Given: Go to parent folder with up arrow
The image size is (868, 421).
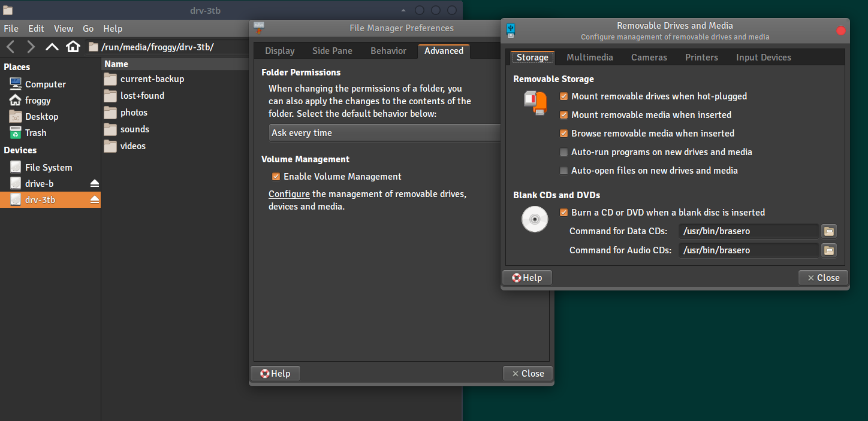Looking at the screenshot, I should click(52, 47).
